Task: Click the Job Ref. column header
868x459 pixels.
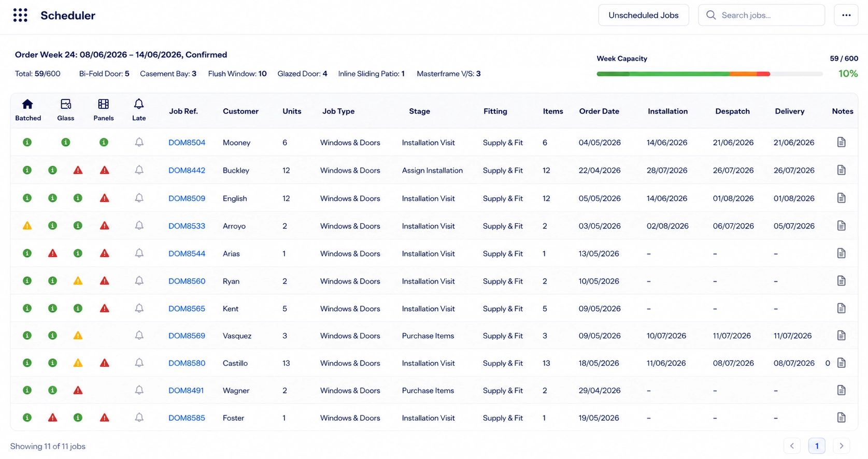Action: (x=183, y=111)
